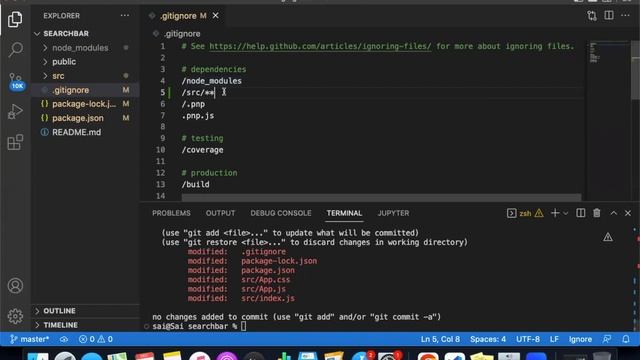Expand the OUTLINE section
Viewport: 640px width, 360px height.
[86, 311]
